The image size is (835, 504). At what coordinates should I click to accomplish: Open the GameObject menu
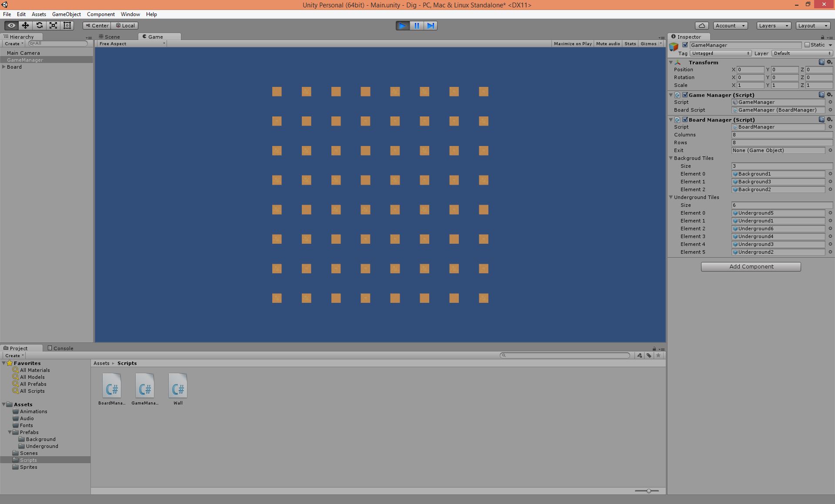pos(66,14)
